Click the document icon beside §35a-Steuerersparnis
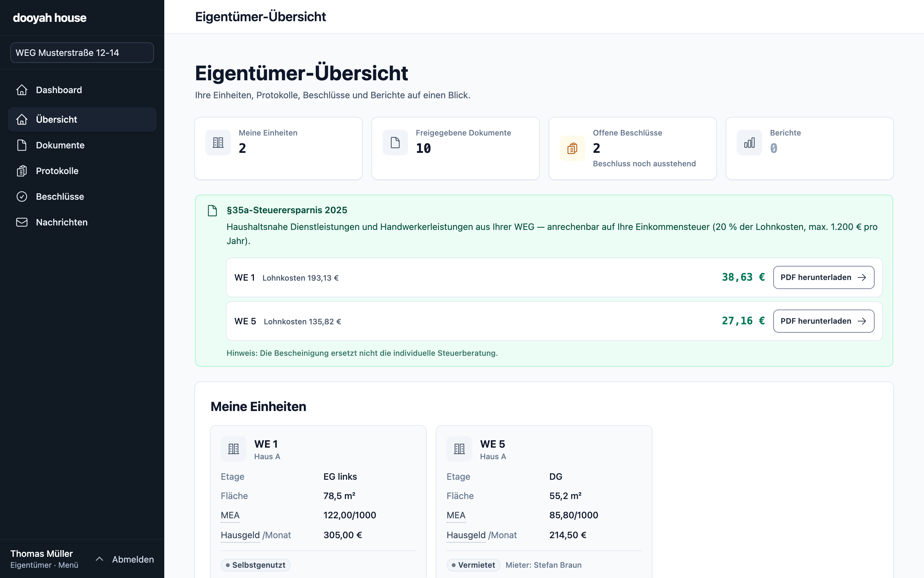This screenshot has width=924, height=578. click(212, 211)
